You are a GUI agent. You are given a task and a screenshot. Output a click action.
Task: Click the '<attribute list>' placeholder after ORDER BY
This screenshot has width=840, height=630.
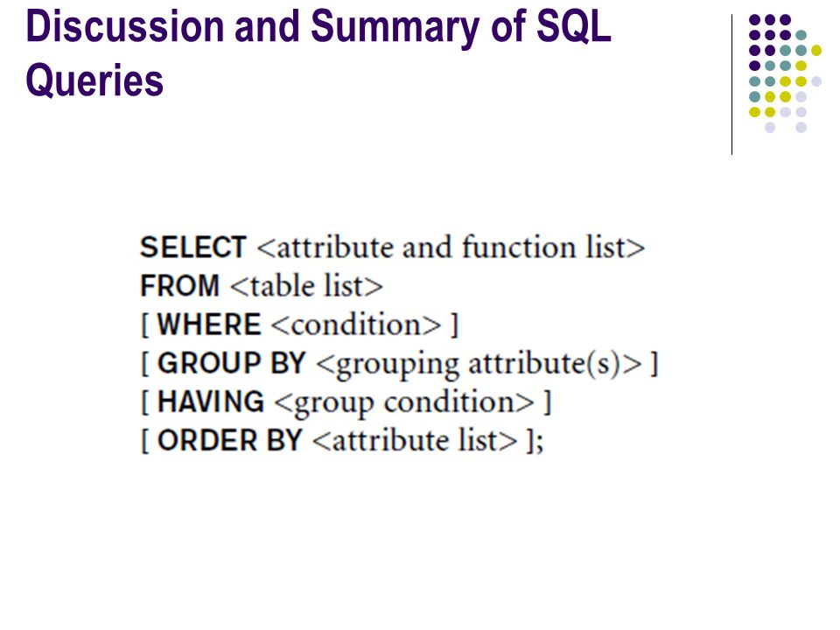415,440
